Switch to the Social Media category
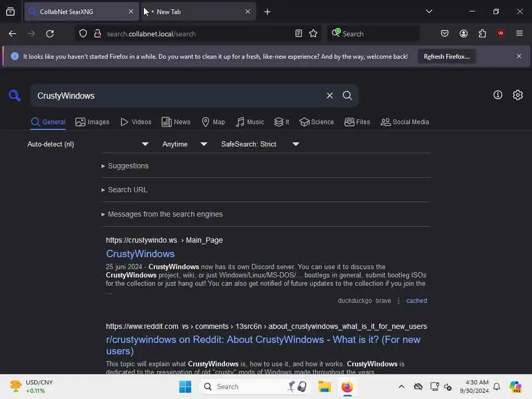This screenshot has height=399, width=532. (405, 122)
